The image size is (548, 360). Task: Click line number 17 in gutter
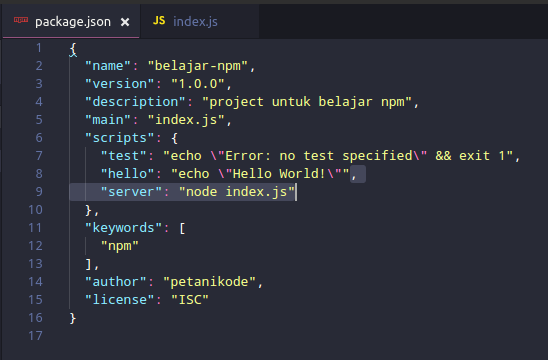pyautogui.click(x=35, y=336)
